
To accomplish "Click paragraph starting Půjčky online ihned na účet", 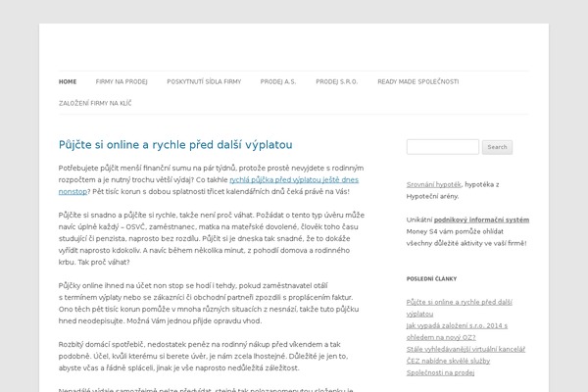I will point(209,303).
